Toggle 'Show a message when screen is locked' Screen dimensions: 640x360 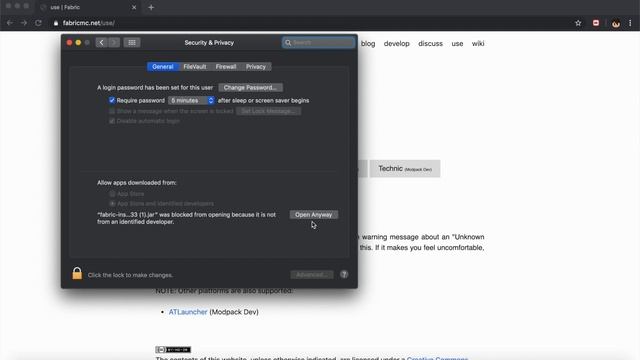pyautogui.click(x=112, y=111)
